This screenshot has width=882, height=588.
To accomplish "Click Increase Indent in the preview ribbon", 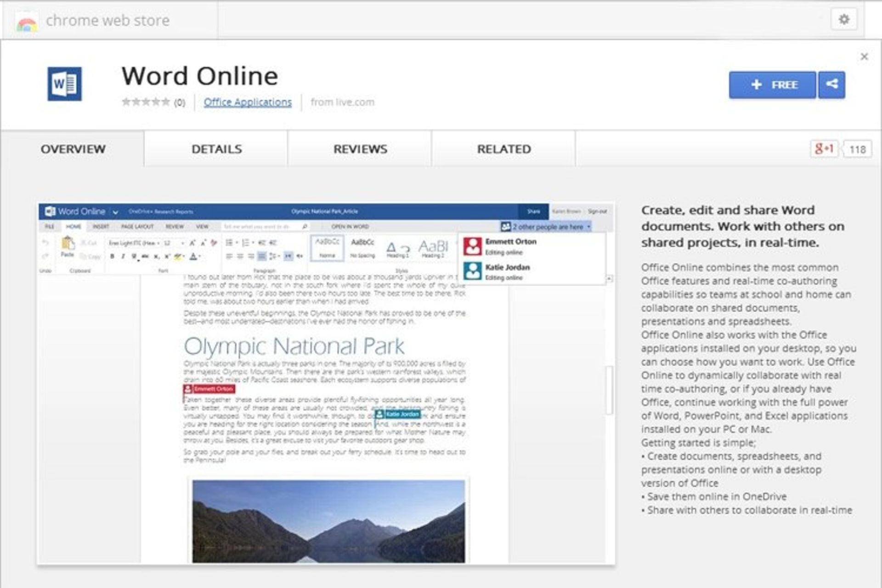I will click(x=273, y=243).
